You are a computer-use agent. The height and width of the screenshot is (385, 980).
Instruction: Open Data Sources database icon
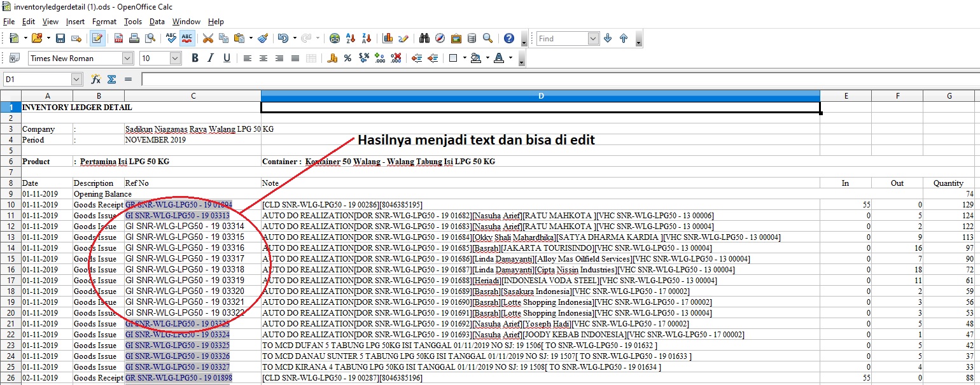[472, 38]
